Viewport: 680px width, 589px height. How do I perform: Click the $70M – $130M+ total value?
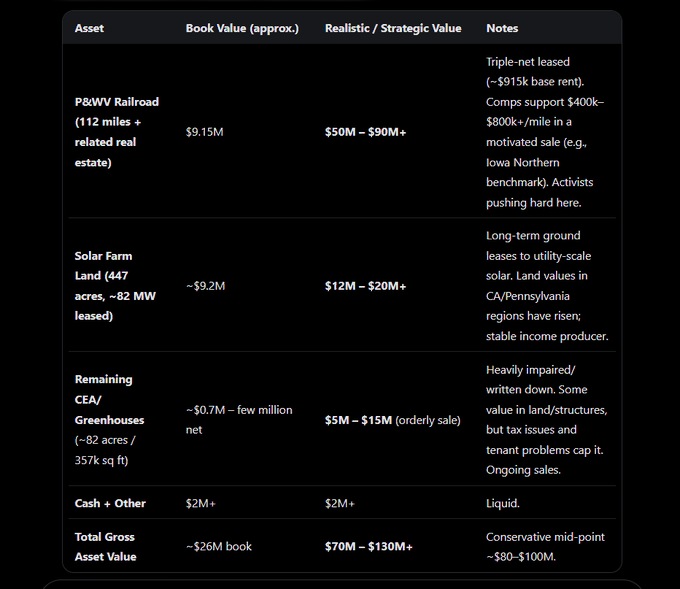pos(369,546)
